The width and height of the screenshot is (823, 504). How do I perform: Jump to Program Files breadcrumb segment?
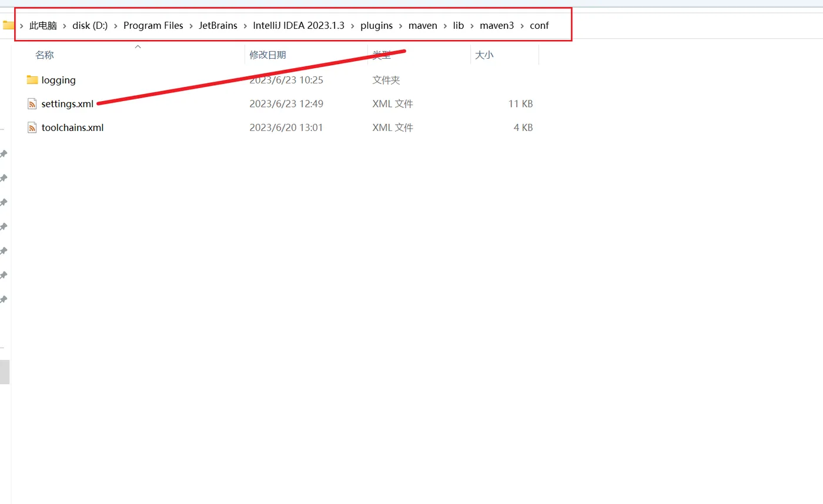[153, 26]
